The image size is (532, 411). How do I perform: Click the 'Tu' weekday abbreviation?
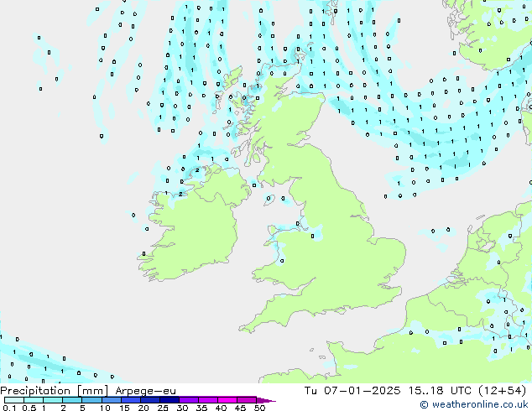click(x=310, y=391)
